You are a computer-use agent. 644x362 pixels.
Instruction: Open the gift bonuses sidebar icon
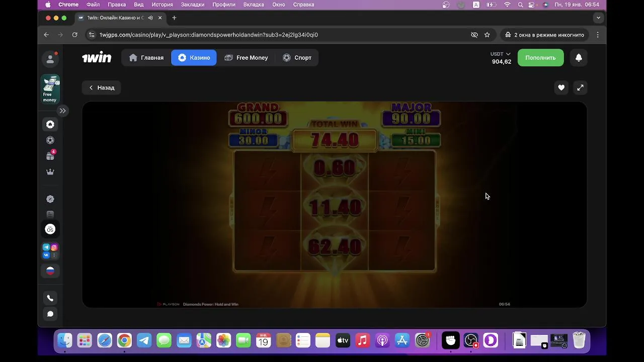click(50, 156)
